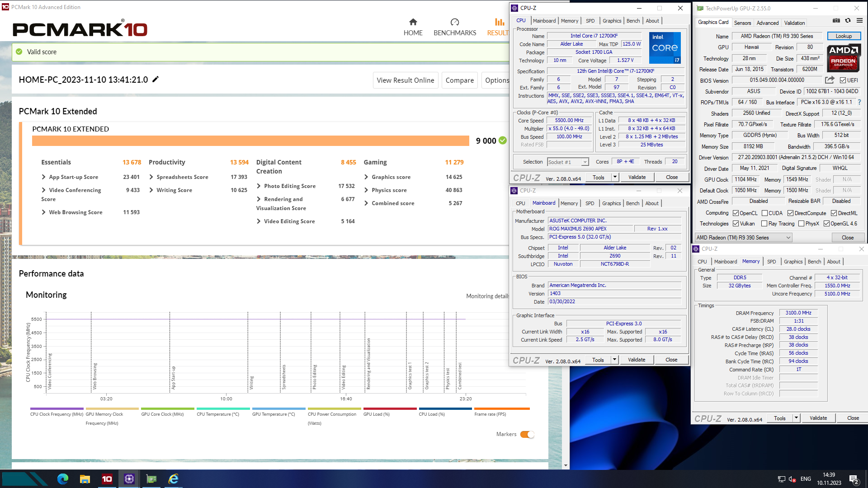
Task: Open PCMark 10 HOME icon
Action: pyautogui.click(x=413, y=22)
